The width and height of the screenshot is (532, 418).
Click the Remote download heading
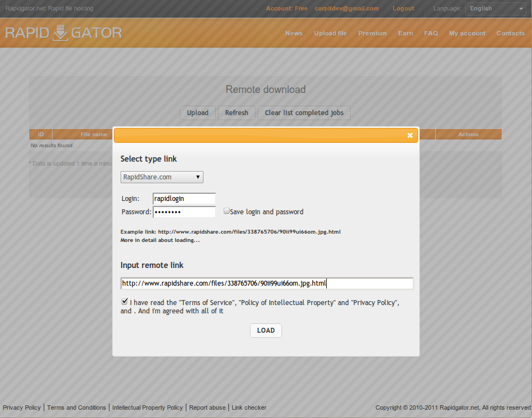tap(265, 89)
